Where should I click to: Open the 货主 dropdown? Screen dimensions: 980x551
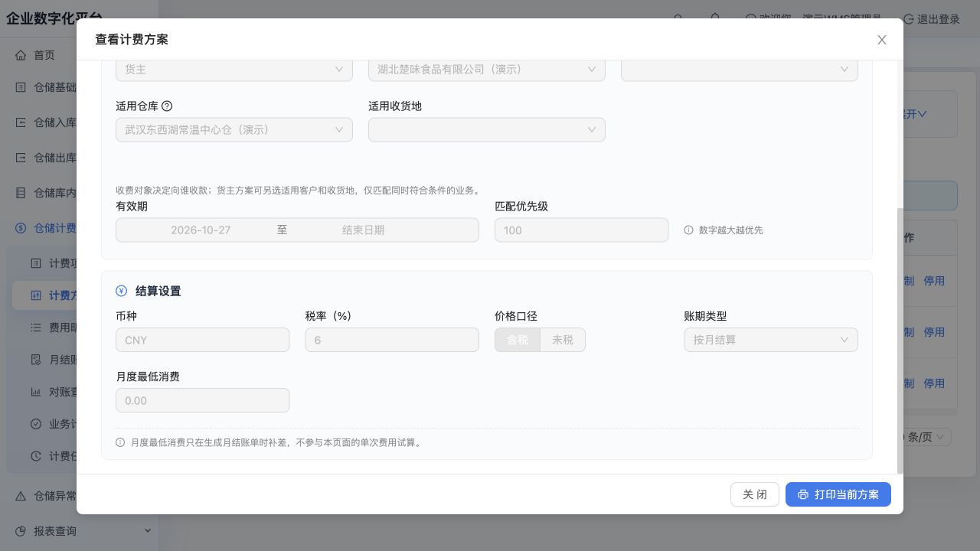[x=234, y=69]
